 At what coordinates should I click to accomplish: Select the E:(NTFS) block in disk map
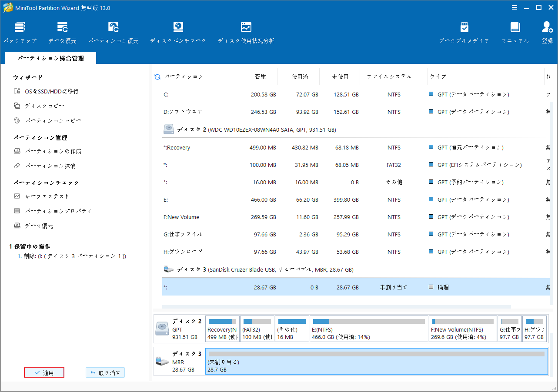click(369, 329)
